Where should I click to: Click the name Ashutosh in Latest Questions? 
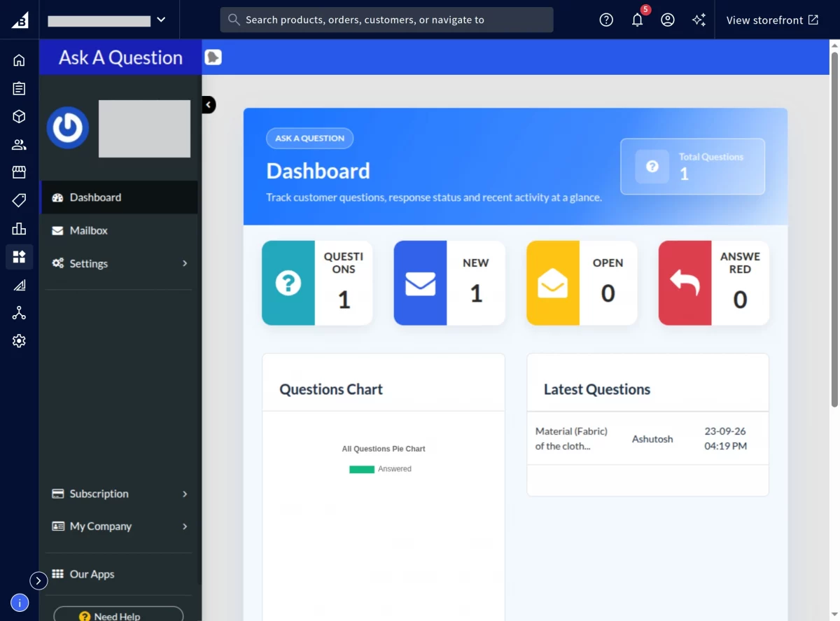point(652,439)
